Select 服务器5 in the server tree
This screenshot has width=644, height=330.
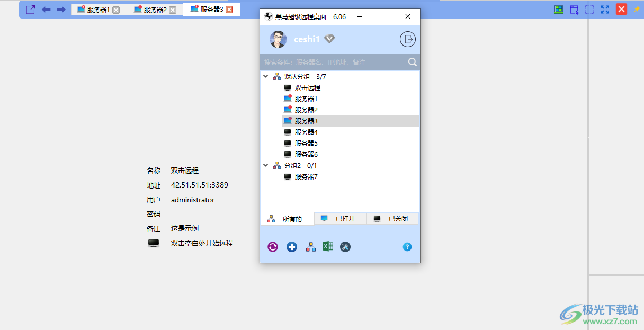click(306, 143)
